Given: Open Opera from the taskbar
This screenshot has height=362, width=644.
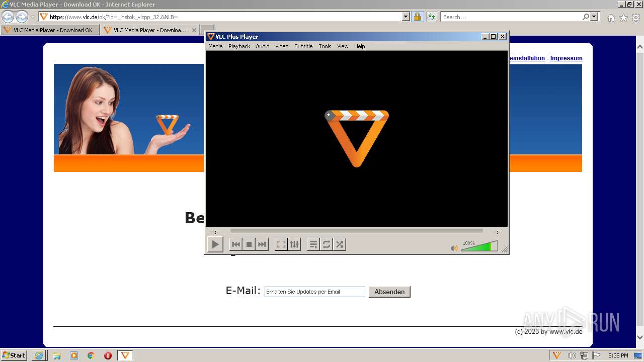Looking at the screenshot, I should click(108, 355).
